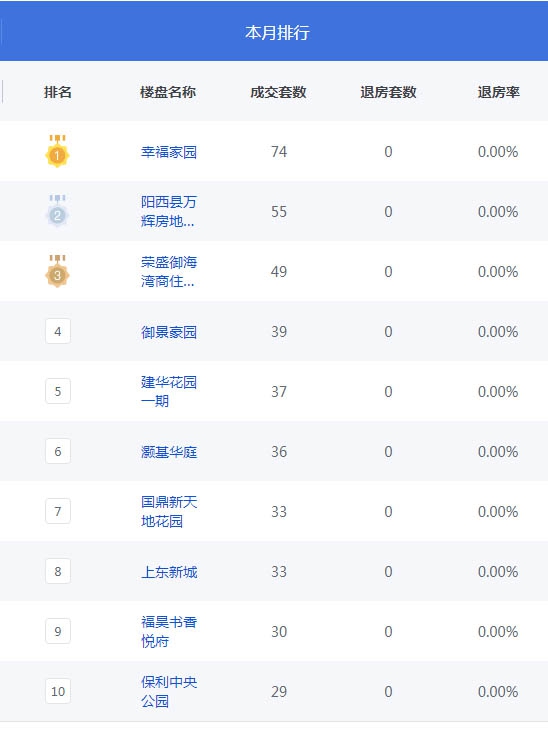The width and height of the screenshot is (548, 740).
Task: Open the 阳西县万辉房地... property link
Action: 169,211
